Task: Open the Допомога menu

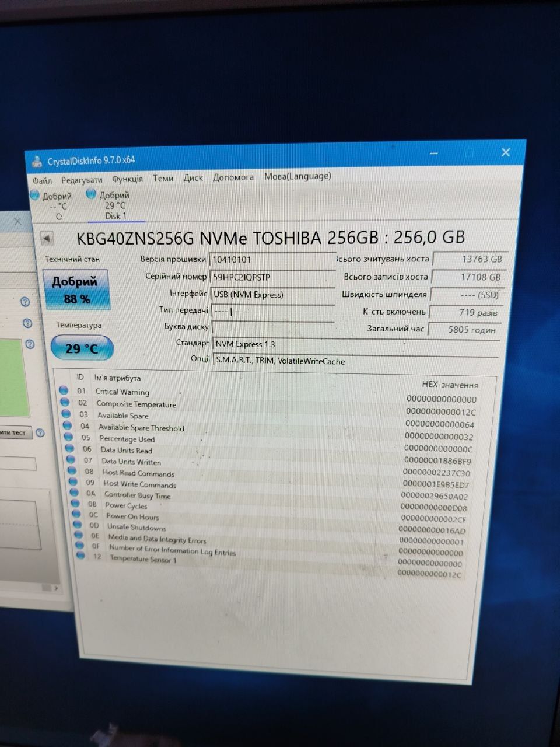Action: (x=233, y=177)
